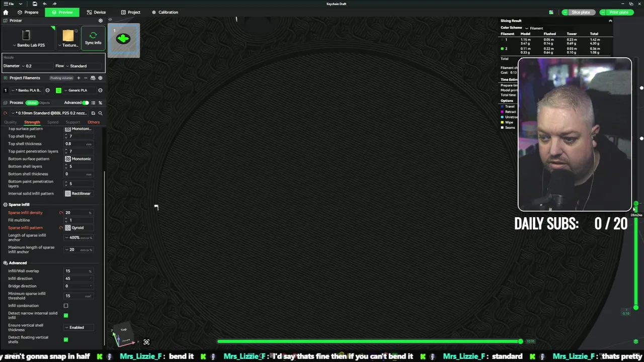Open Bambu PLA filament 1 dropdown

(x=27, y=90)
